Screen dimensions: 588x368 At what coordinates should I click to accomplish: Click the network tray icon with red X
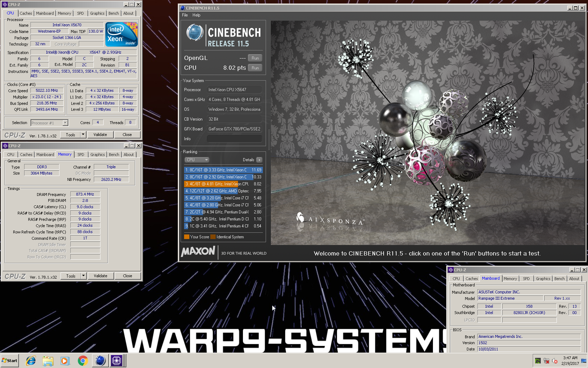pos(546,361)
